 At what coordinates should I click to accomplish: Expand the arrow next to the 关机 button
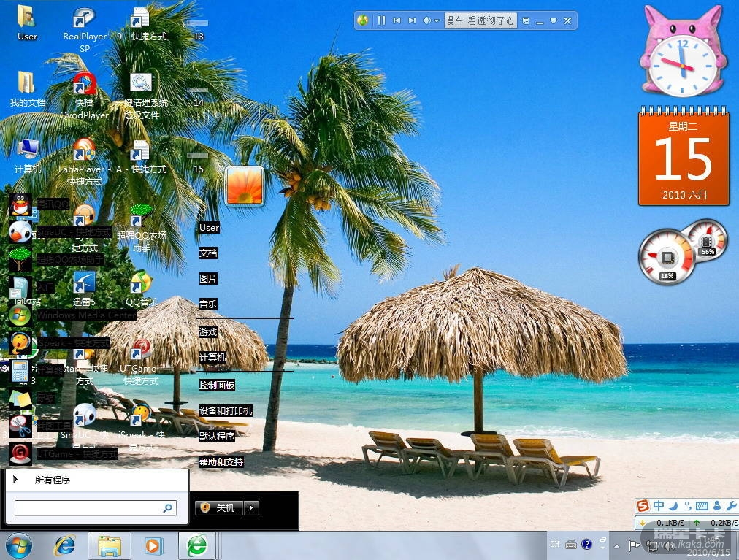click(252, 507)
